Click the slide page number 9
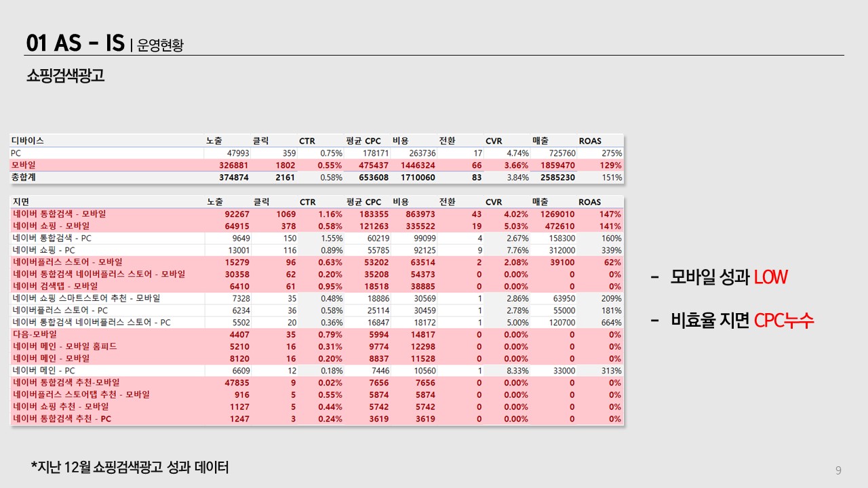Screen dimensions: 868x488 (839, 470)
